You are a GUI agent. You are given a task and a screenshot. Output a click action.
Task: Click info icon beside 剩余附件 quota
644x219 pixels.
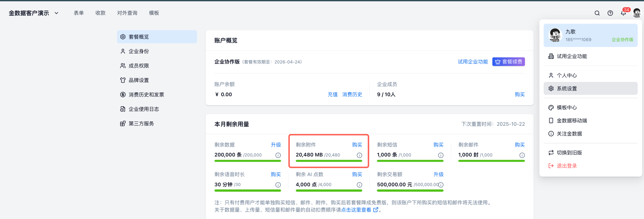pos(359,155)
